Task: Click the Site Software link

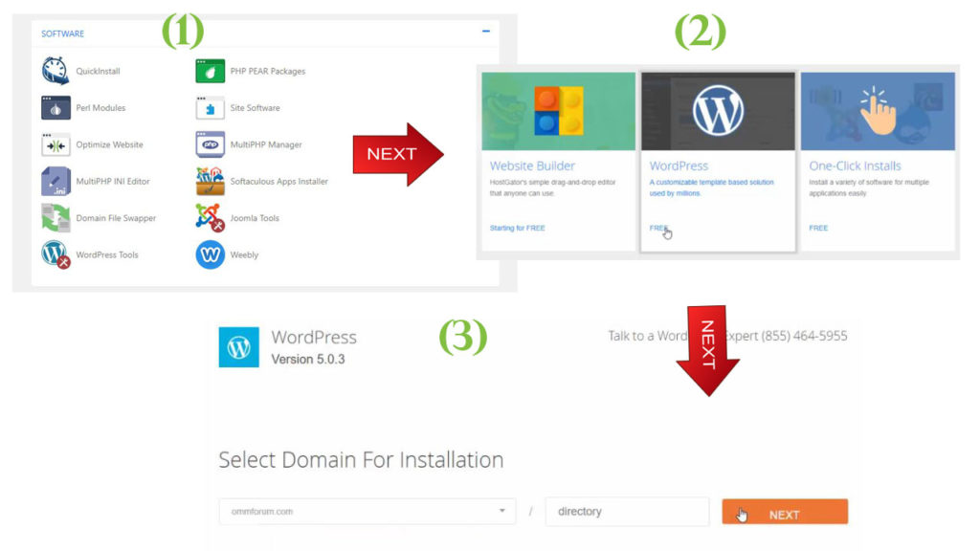Action: (255, 108)
